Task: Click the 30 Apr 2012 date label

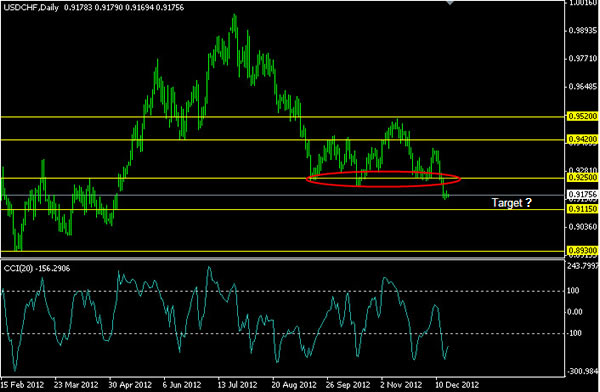Action: [130, 385]
